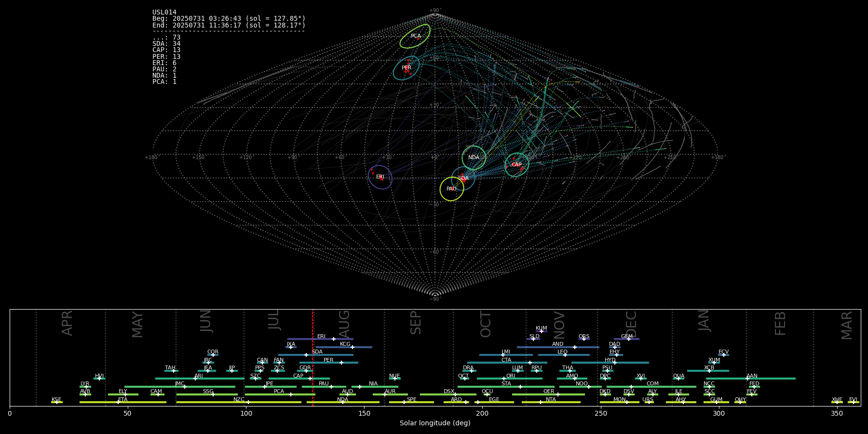Click the PCA radiant circle in sky map
This screenshot has width=868, height=434.
tap(415, 36)
